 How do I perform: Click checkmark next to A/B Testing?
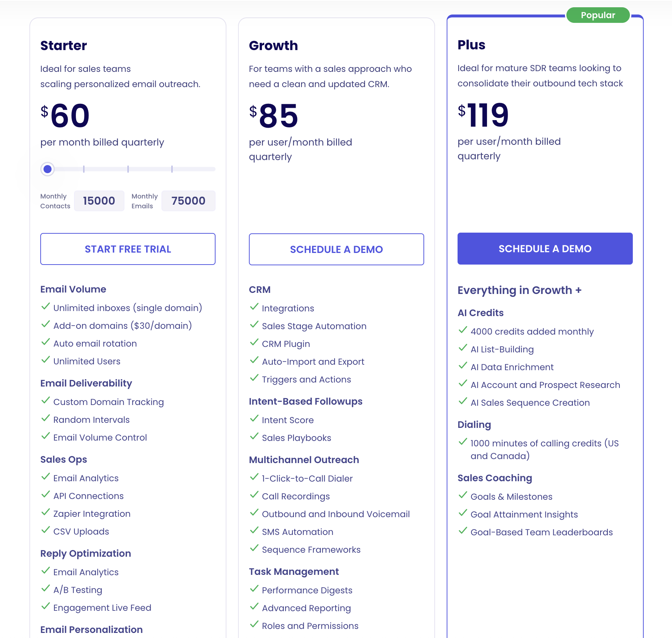45,589
